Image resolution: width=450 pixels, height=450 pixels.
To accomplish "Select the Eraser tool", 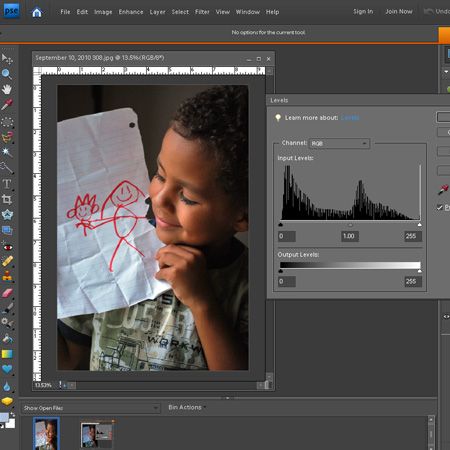I will 7,293.
